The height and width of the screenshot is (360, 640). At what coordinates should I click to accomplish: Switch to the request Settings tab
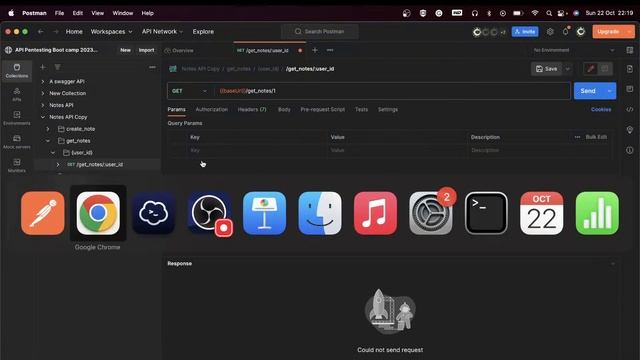388,109
